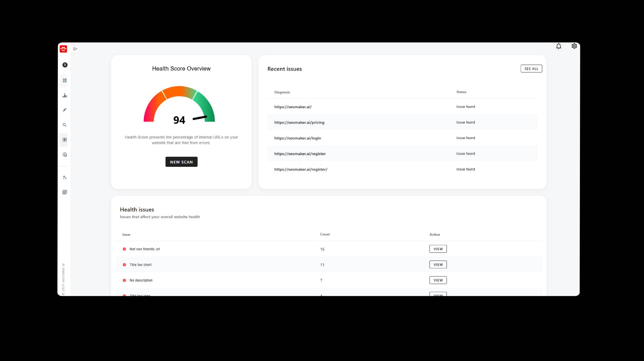Open the content writer feather tool
The height and width of the screenshot is (361, 644).
coord(64,110)
